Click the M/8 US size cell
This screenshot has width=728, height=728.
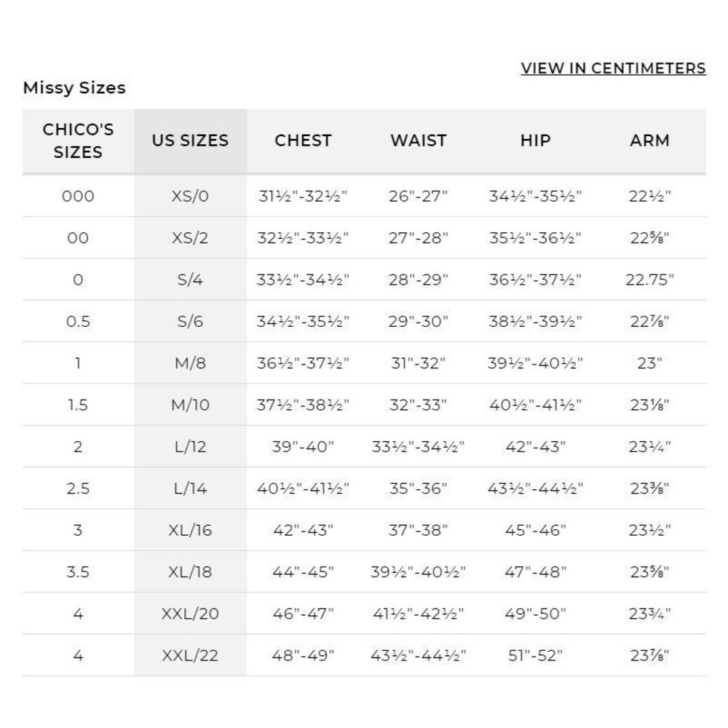(190, 363)
